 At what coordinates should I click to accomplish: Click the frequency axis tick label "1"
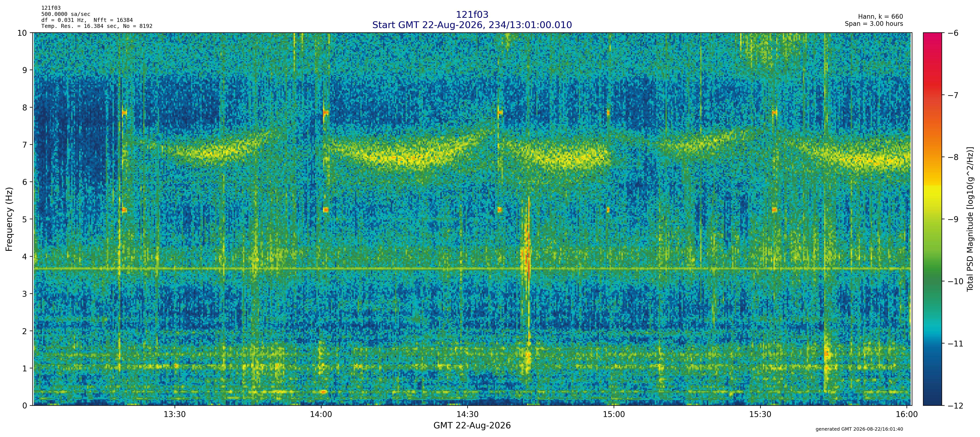click(x=25, y=369)
